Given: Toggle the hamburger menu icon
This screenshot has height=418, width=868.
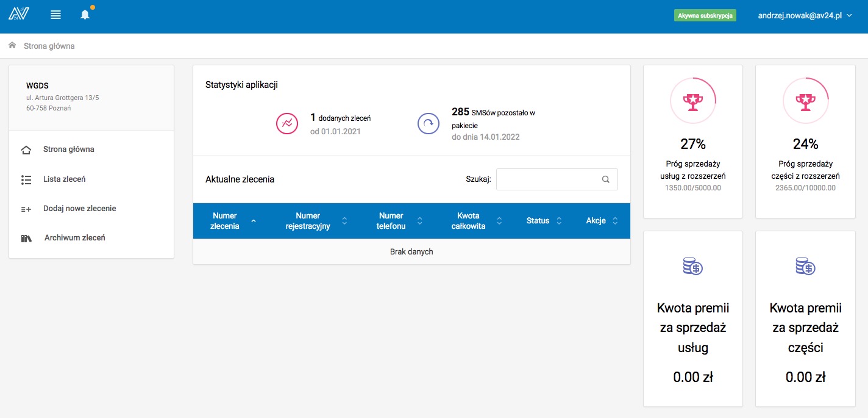Looking at the screenshot, I should click(x=55, y=15).
